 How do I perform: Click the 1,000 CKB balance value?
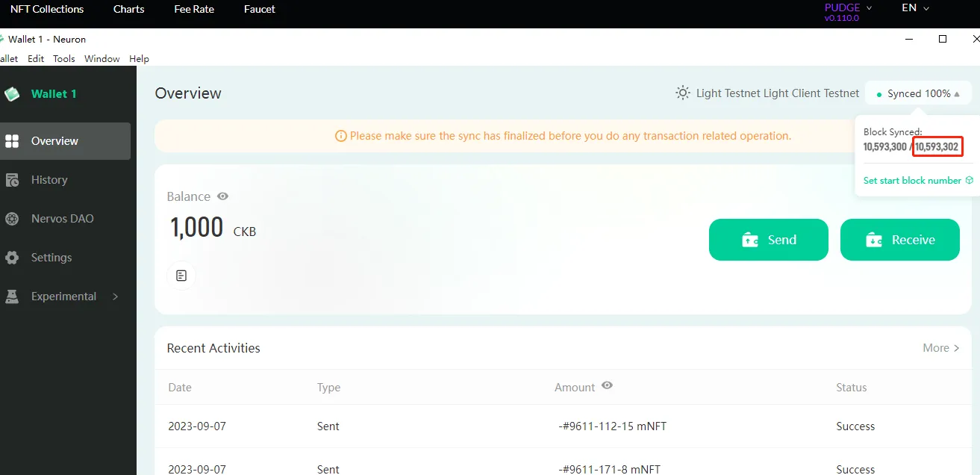(x=213, y=228)
